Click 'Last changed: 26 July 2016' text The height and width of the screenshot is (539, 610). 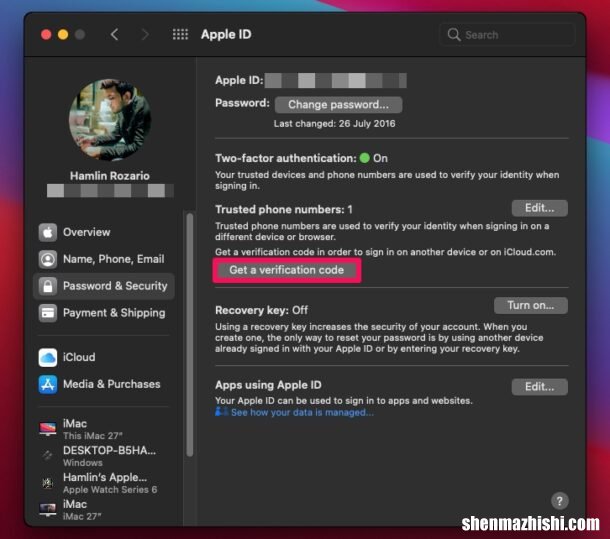tap(334, 124)
